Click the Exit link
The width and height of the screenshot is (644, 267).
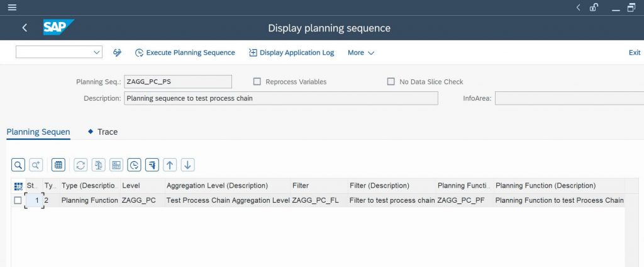(635, 53)
